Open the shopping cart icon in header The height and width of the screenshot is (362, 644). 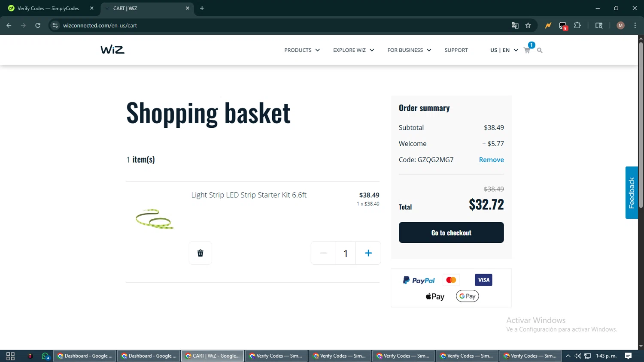point(527,50)
